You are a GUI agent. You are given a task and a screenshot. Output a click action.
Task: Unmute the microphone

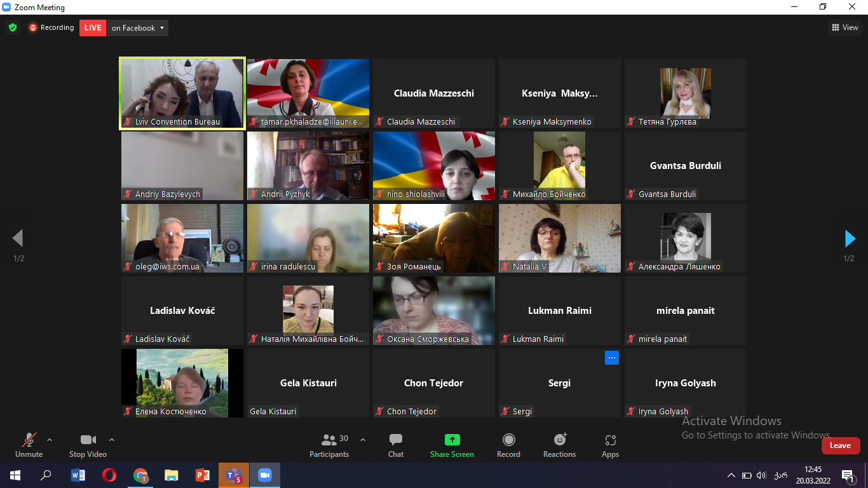(29, 445)
